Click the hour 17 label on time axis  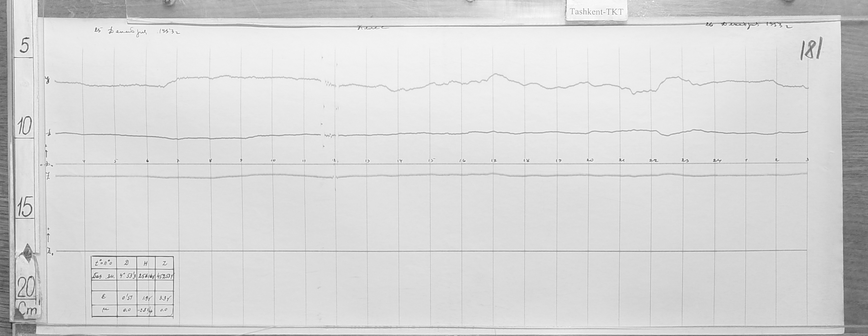(494, 161)
